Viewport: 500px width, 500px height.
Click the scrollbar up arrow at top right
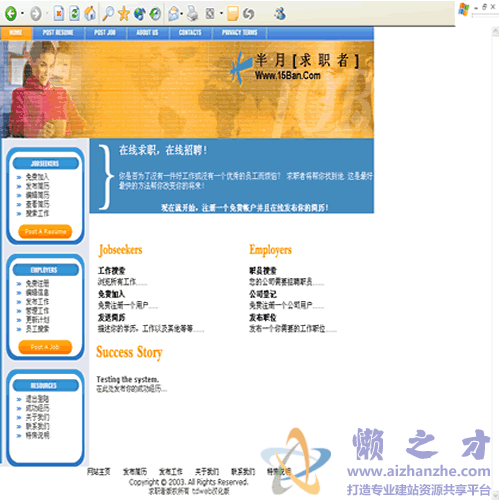click(x=495, y=32)
